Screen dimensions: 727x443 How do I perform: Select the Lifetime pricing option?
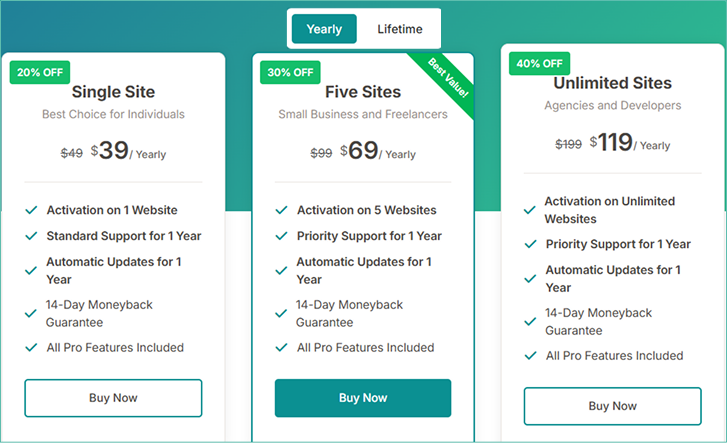(399, 29)
